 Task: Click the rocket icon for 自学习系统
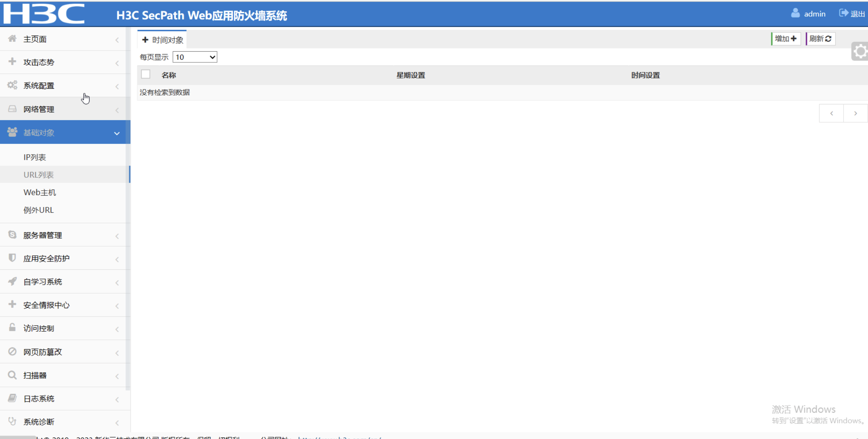[12, 281]
